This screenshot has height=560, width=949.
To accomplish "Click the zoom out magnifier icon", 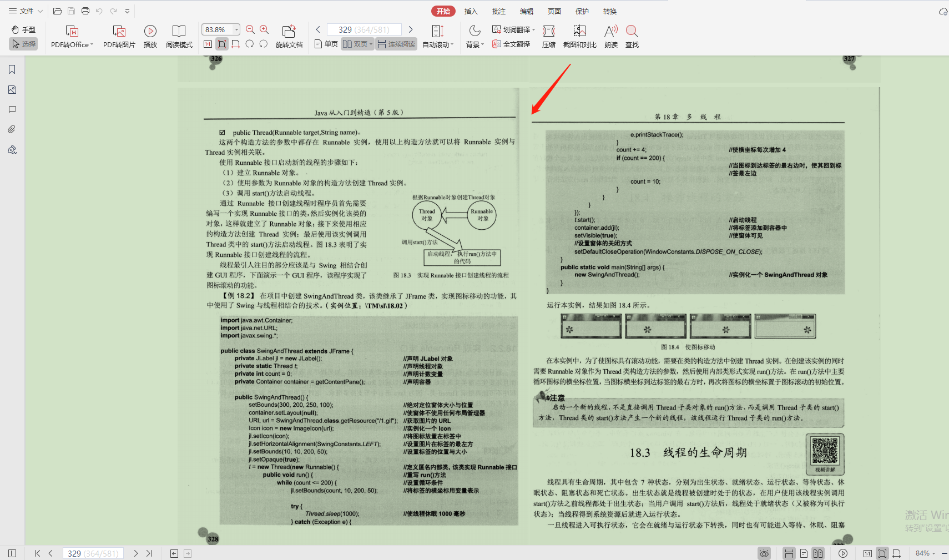I will [x=250, y=29].
